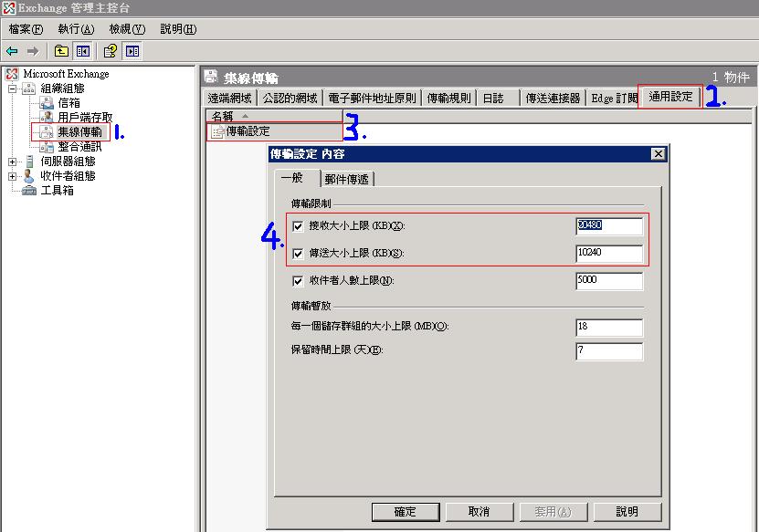Select 集線傳輸 in the tree

(x=79, y=131)
